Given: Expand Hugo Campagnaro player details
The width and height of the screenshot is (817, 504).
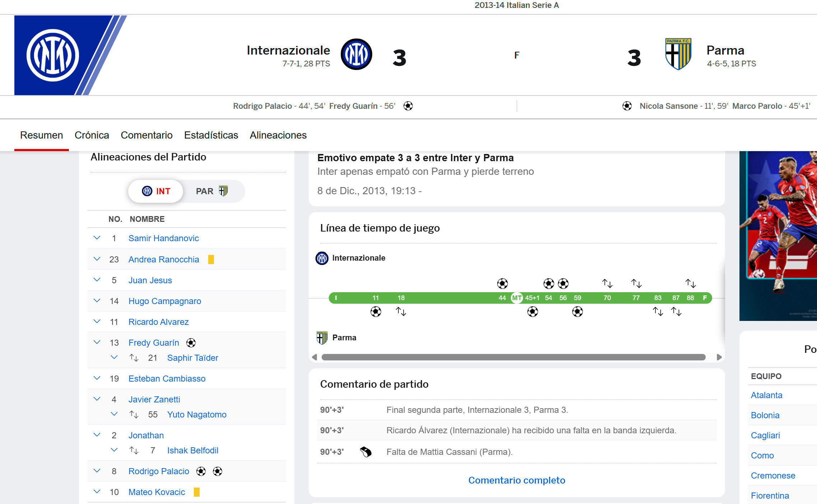Looking at the screenshot, I should pos(97,301).
